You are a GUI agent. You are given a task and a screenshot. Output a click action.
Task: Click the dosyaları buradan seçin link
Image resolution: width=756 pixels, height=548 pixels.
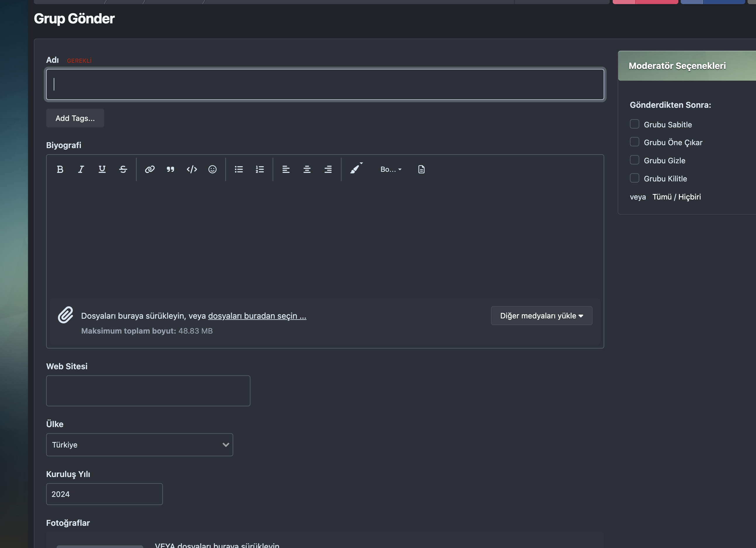tap(257, 316)
